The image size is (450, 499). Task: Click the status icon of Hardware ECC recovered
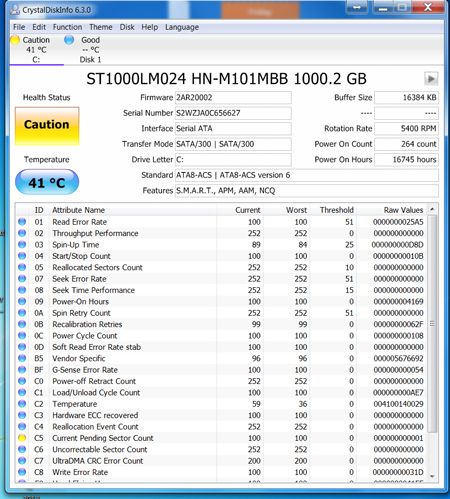[22, 415]
